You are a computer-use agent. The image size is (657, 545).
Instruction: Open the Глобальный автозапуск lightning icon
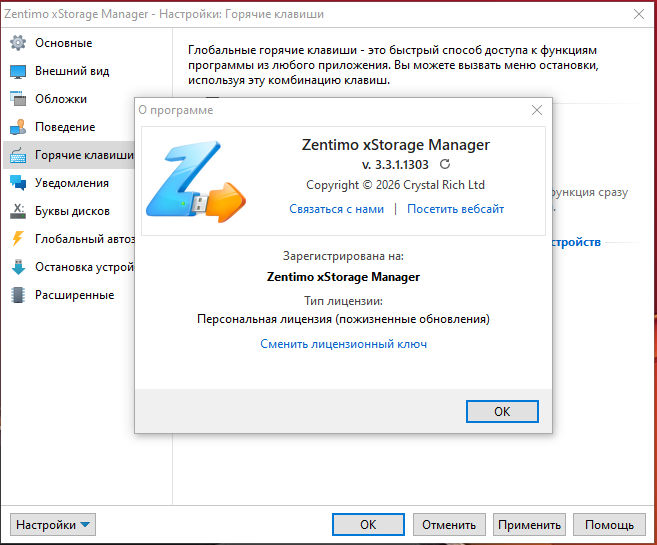[18, 239]
